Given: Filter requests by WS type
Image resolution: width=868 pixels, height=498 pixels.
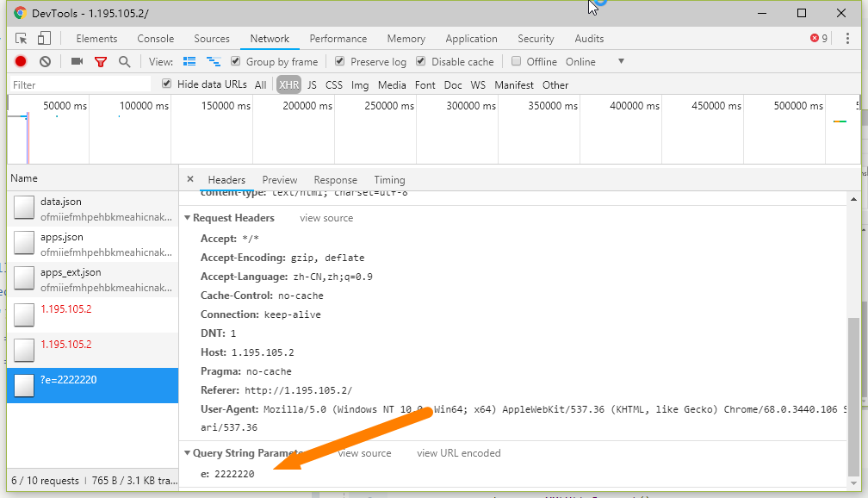Looking at the screenshot, I should coord(478,84).
